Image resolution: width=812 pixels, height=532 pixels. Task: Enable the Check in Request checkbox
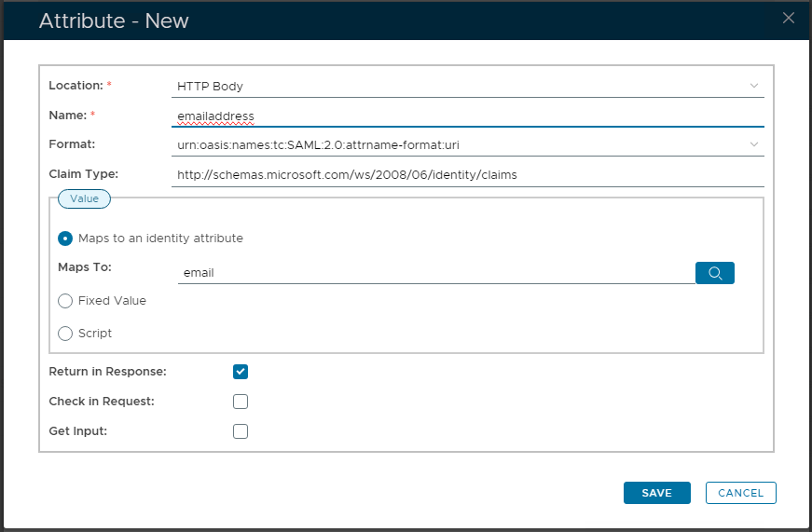(x=241, y=402)
